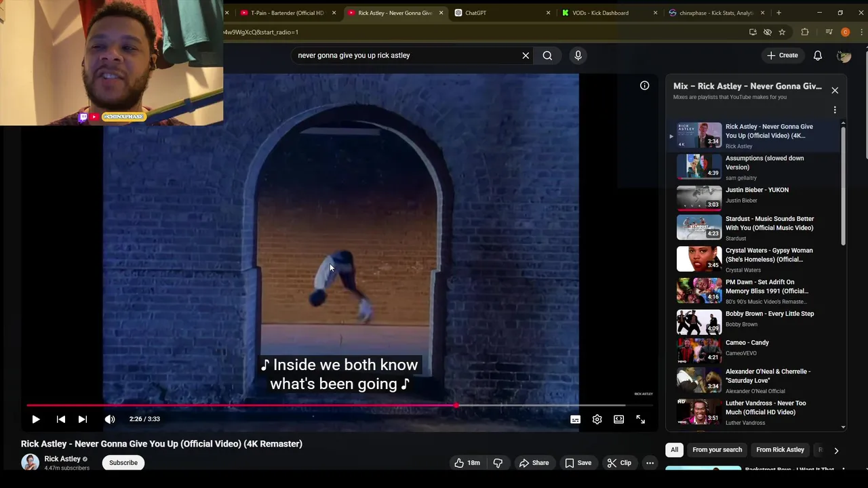Play Stardust - Music Sounds Better With You
The image size is (868, 488).
(753, 228)
